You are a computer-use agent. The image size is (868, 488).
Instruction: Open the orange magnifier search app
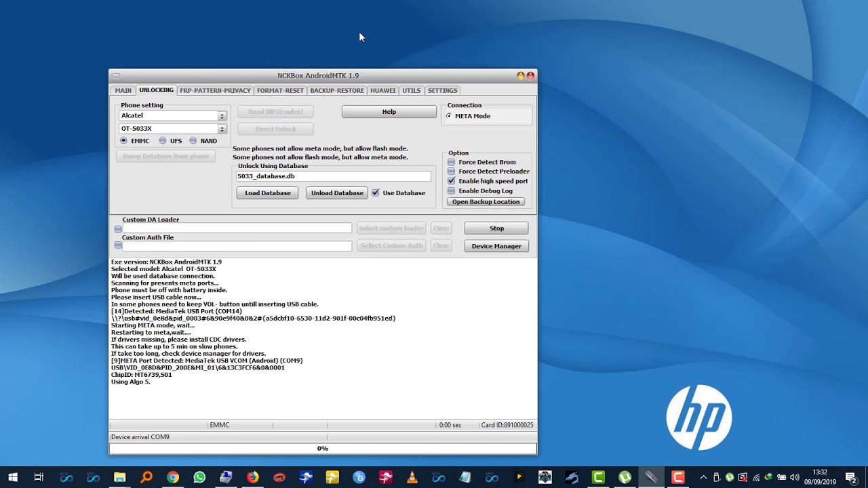point(146,477)
